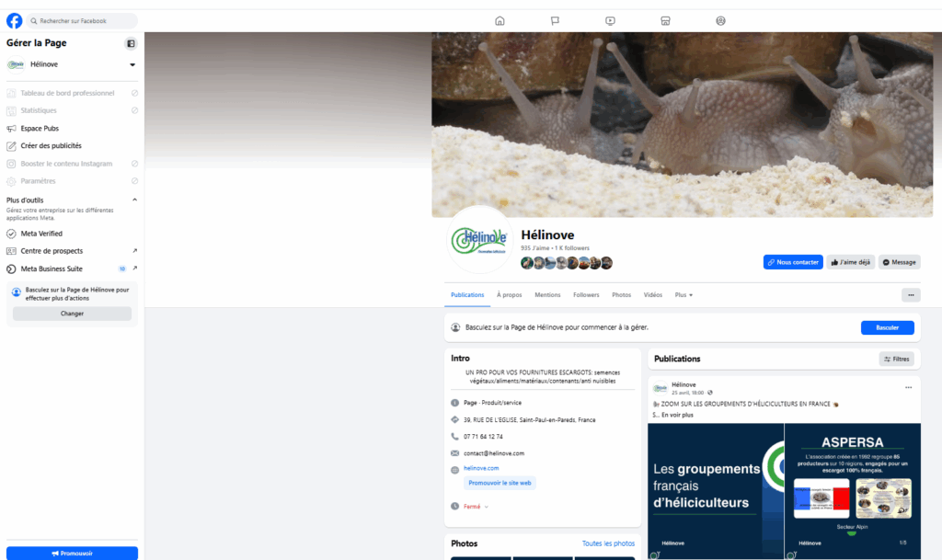
Task: Open the Filtres control for publications
Action: (896, 359)
